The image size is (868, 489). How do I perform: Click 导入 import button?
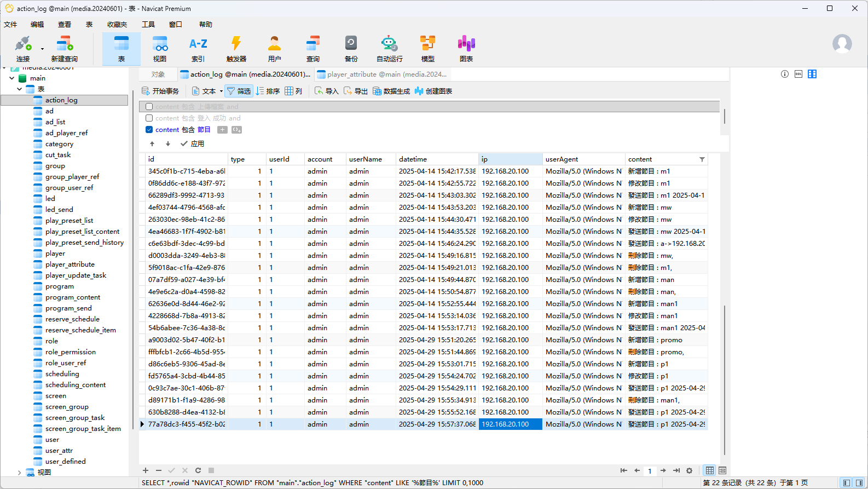(327, 91)
